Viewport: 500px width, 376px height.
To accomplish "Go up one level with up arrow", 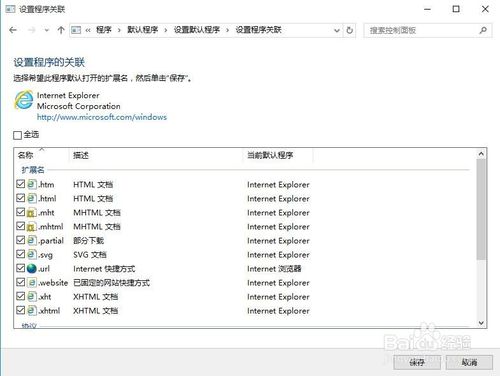I will tap(61, 30).
